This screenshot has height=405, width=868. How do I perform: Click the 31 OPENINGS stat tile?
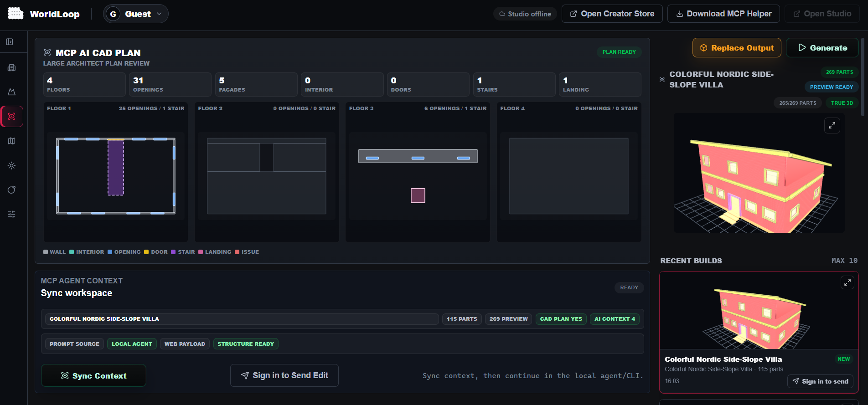(170, 84)
